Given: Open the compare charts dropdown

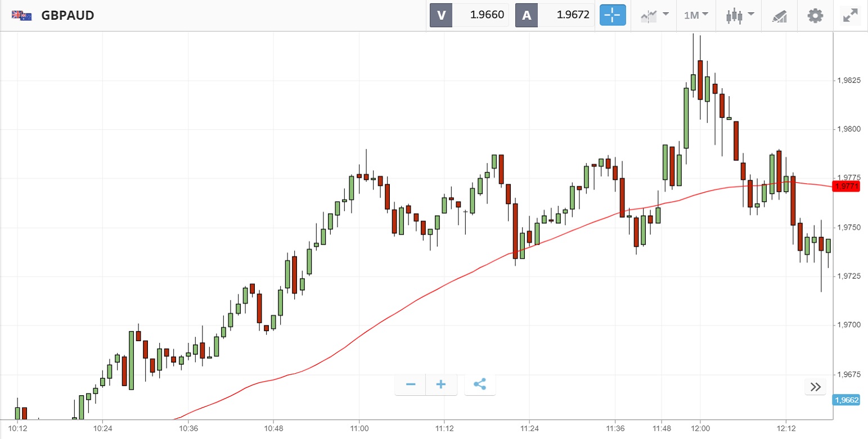Looking at the screenshot, I should coord(654,15).
